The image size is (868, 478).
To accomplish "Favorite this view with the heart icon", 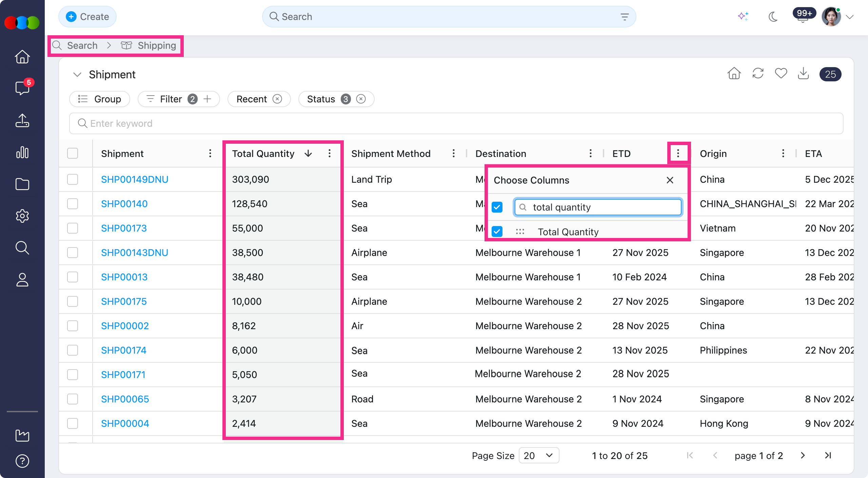I will pyautogui.click(x=781, y=74).
